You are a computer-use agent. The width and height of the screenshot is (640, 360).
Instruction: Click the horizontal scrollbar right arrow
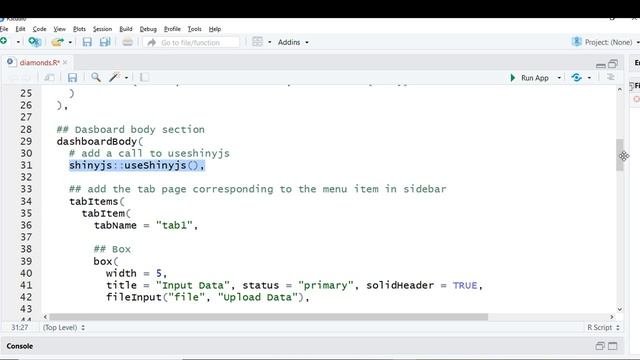pos(611,317)
